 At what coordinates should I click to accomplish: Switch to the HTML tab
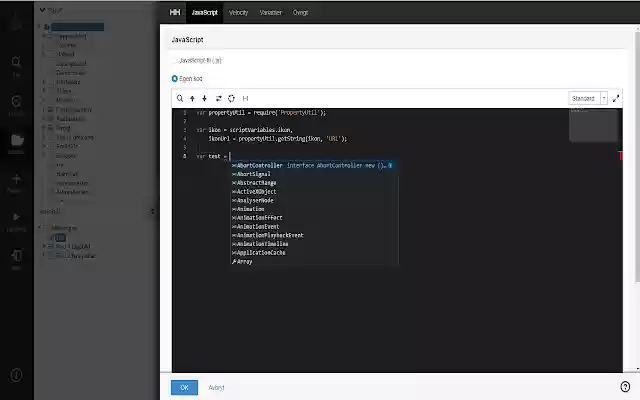(x=175, y=12)
